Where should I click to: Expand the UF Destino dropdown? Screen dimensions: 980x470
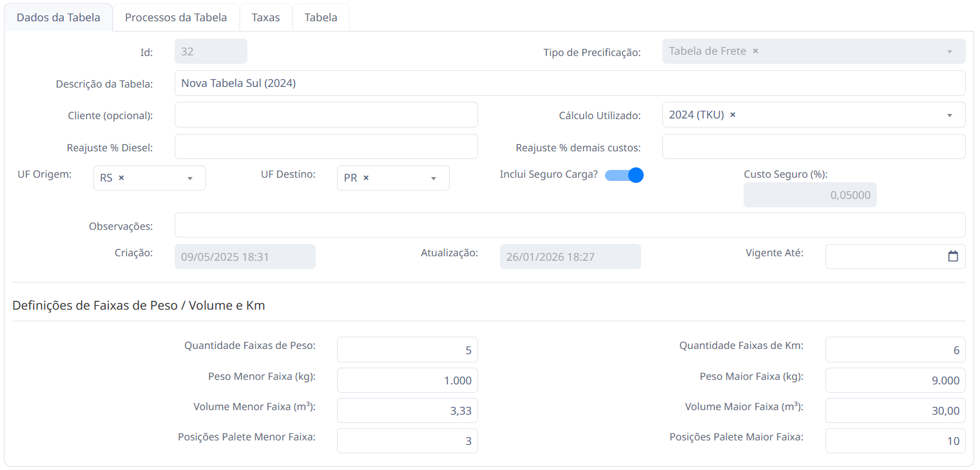point(434,178)
